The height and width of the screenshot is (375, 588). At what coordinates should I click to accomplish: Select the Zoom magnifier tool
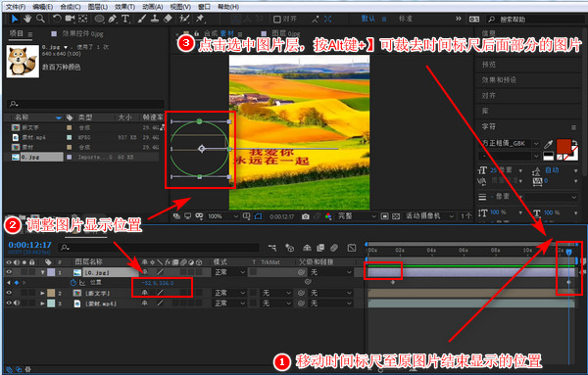(40, 19)
